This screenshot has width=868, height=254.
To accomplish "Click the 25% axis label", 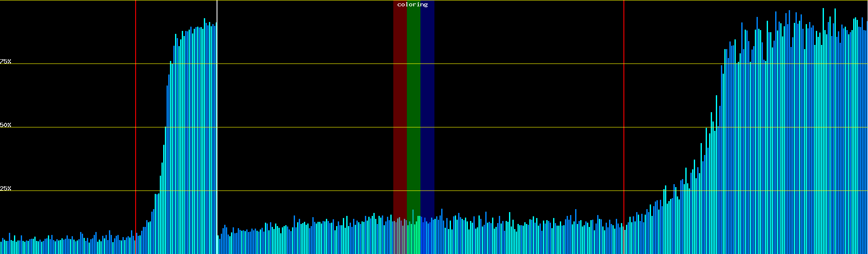I will click(x=6, y=188).
